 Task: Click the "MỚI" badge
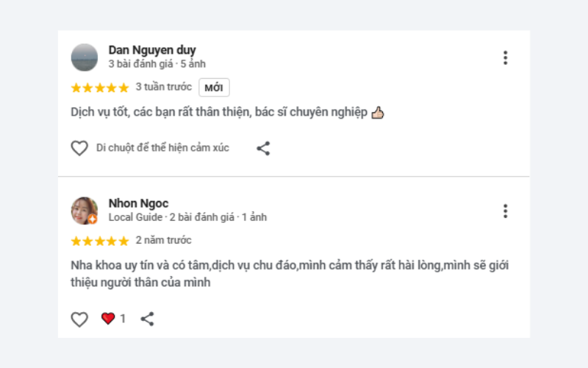click(214, 88)
